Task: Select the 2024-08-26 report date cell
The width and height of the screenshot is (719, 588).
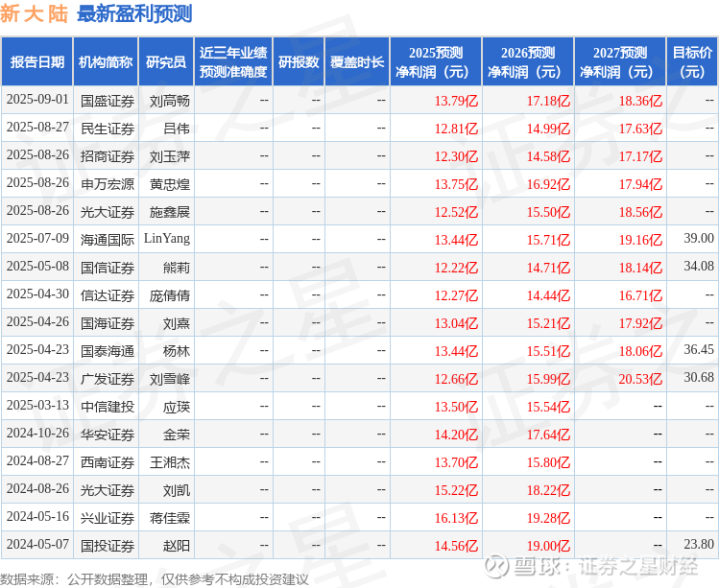Action: point(37,489)
